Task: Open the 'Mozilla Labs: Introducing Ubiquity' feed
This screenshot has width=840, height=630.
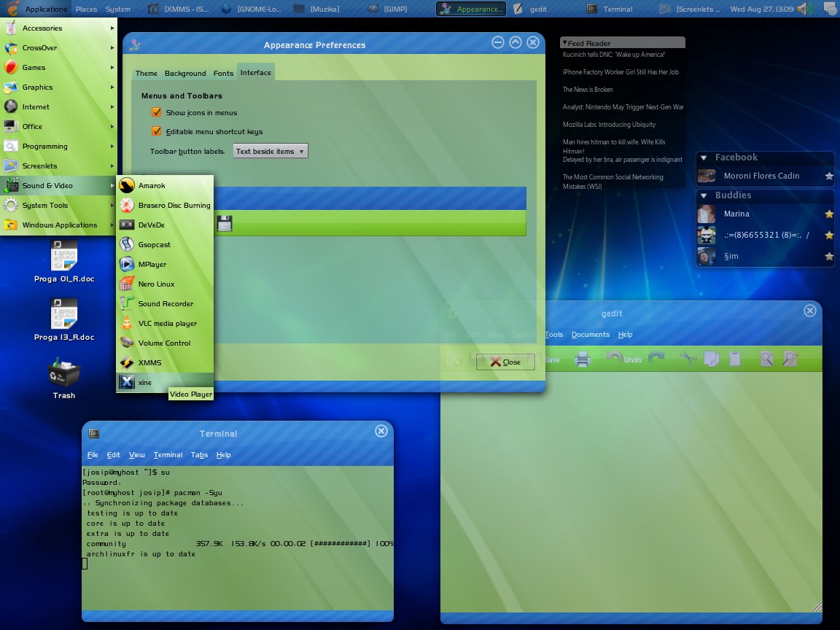Action: point(609,124)
